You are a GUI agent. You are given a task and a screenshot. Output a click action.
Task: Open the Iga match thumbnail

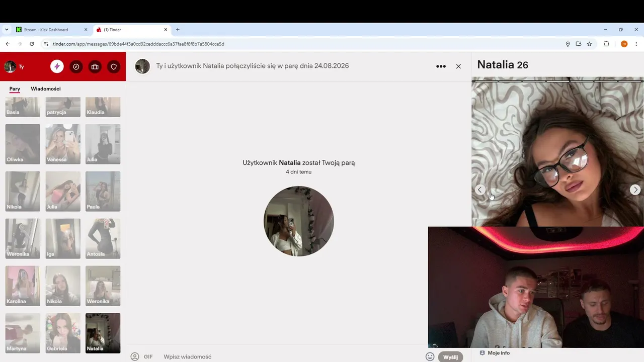click(x=63, y=239)
